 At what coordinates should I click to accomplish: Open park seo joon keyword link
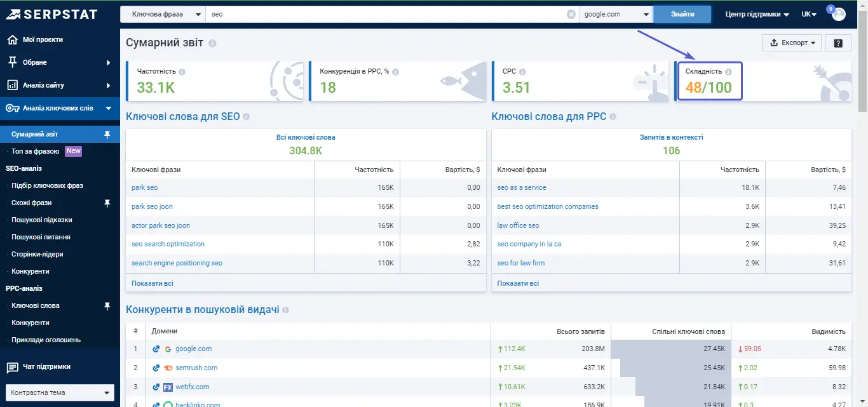click(152, 206)
